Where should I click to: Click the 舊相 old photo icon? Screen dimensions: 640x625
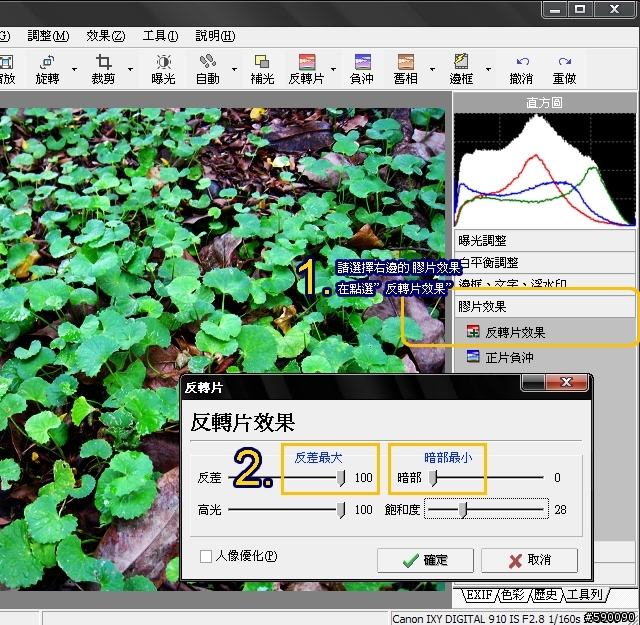click(406, 62)
